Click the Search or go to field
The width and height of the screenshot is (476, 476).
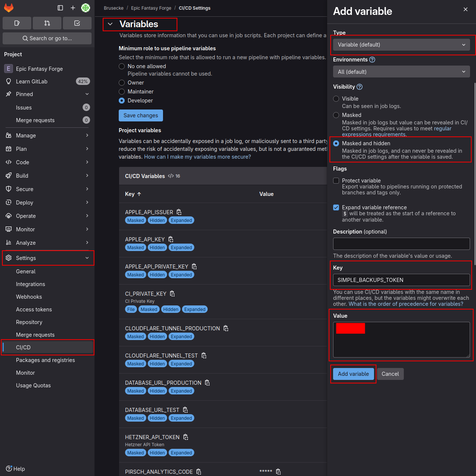pos(47,38)
